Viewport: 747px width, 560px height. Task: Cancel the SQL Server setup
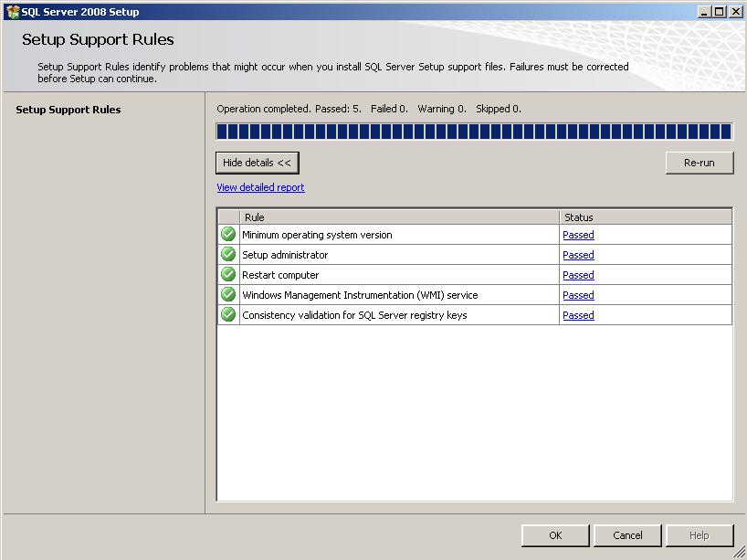coord(627,535)
